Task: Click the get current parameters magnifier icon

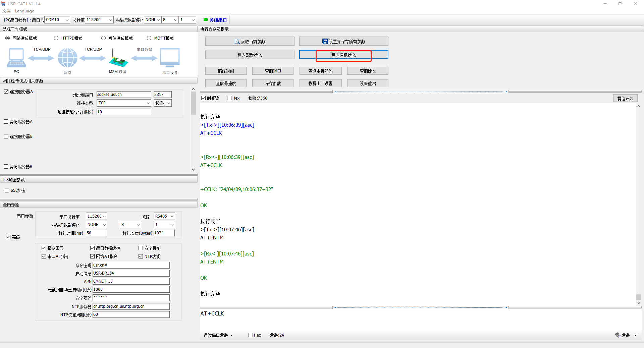Action: [x=237, y=42]
